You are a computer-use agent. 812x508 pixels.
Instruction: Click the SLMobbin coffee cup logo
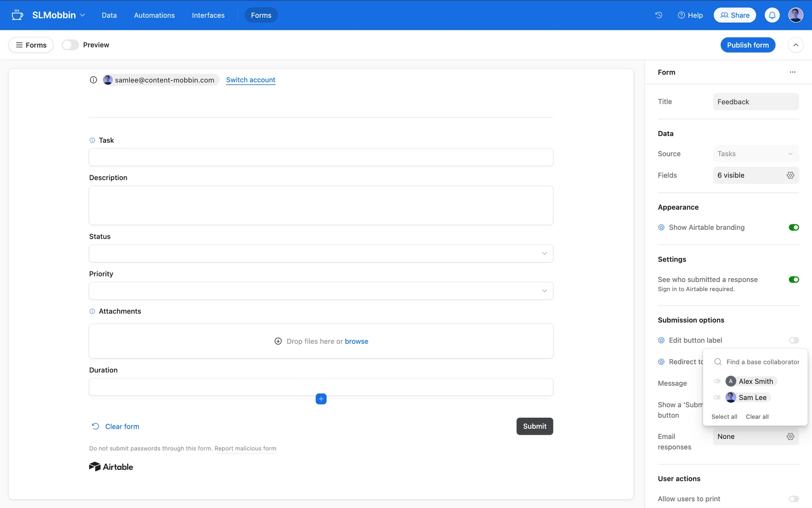17,15
